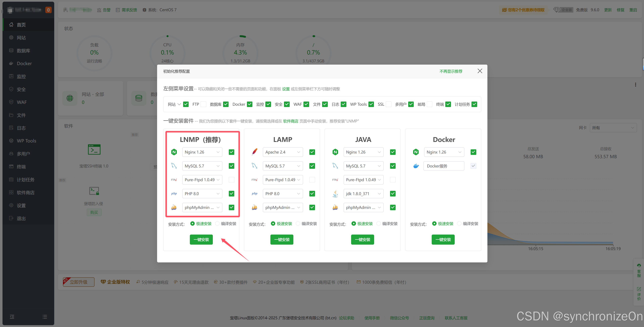Check Pure-Ftpd in the LNMP suite
Screen dimensions: 644x327
pyautogui.click(x=231, y=180)
